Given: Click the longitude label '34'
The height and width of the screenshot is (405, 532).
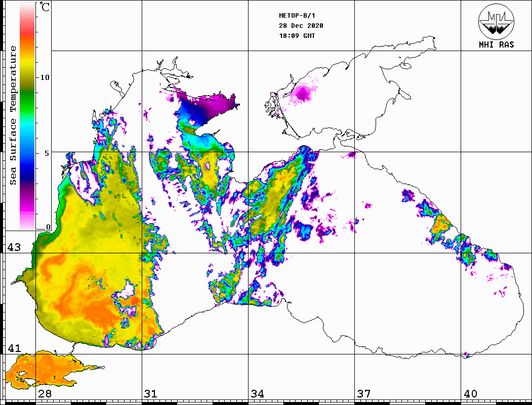Looking at the screenshot, I should coord(257,393).
